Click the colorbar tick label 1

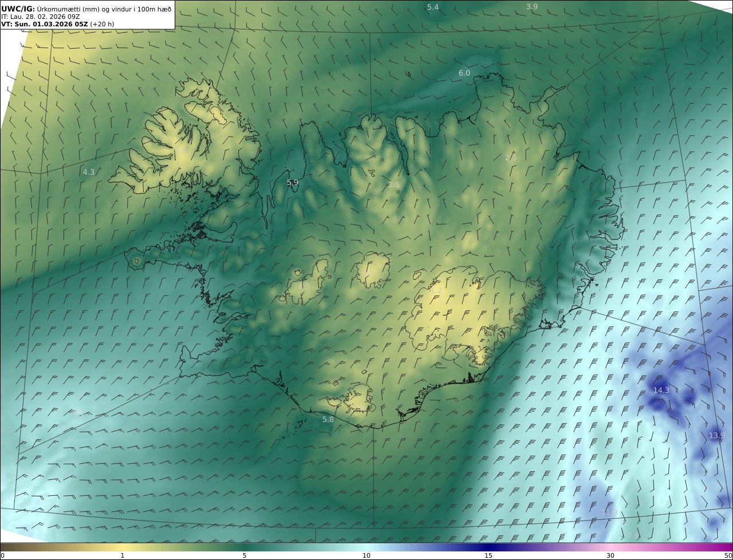[123, 555]
